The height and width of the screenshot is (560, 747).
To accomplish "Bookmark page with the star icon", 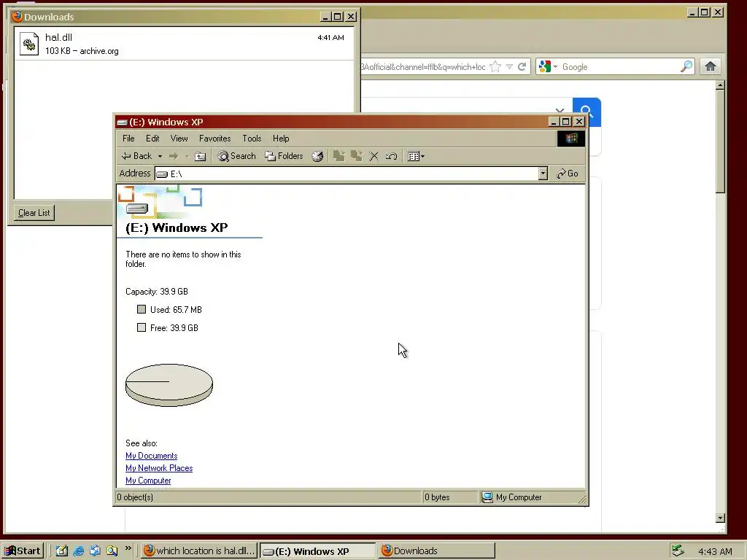I will [x=495, y=66].
